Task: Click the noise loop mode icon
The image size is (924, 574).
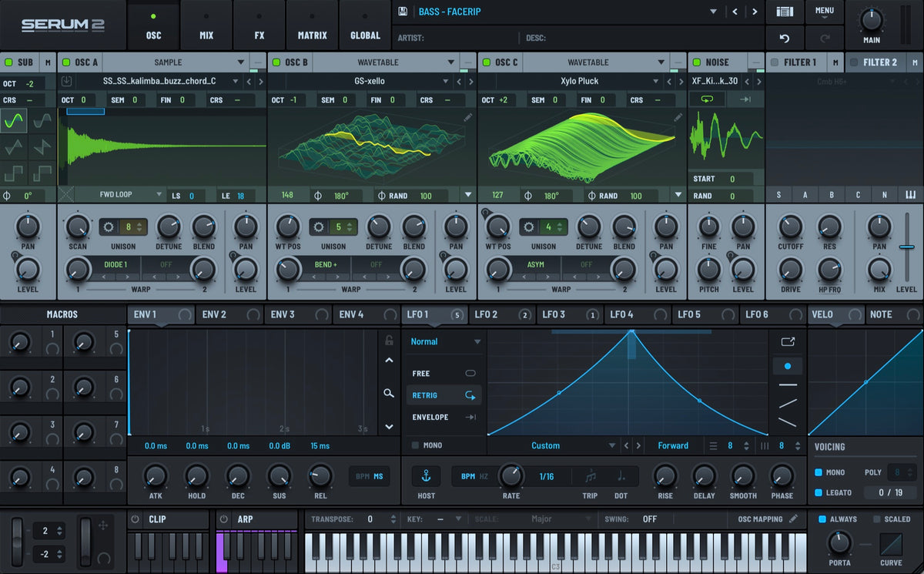Action: [707, 99]
